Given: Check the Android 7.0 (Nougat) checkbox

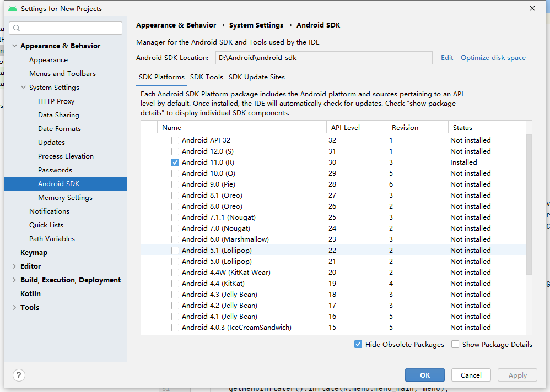Looking at the screenshot, I should coord(175,228).
